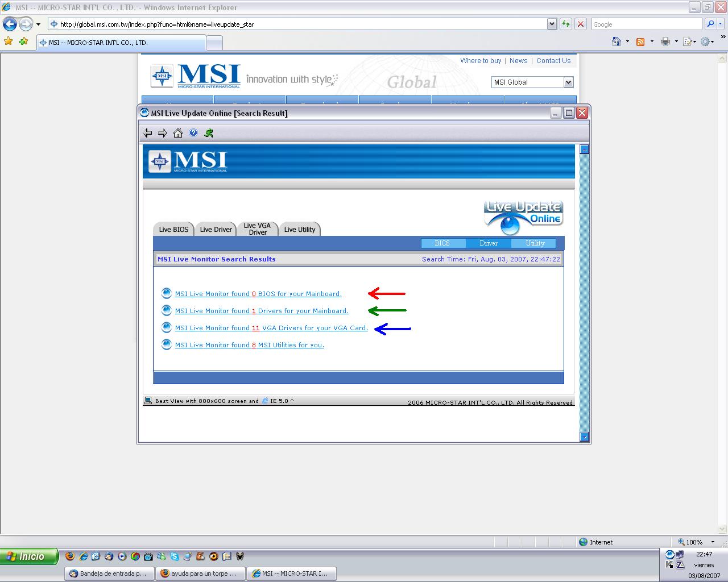Click the main page scroll up arrow
This screenshot has height=582, width=728.
(723, 59)
